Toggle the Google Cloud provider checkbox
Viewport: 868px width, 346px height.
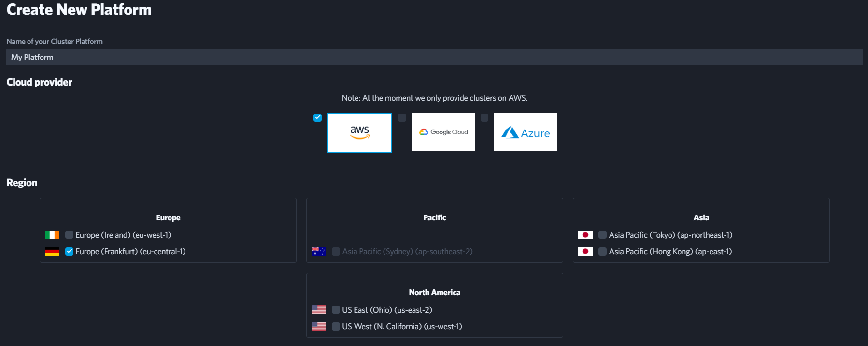click(x=402, y=117)
